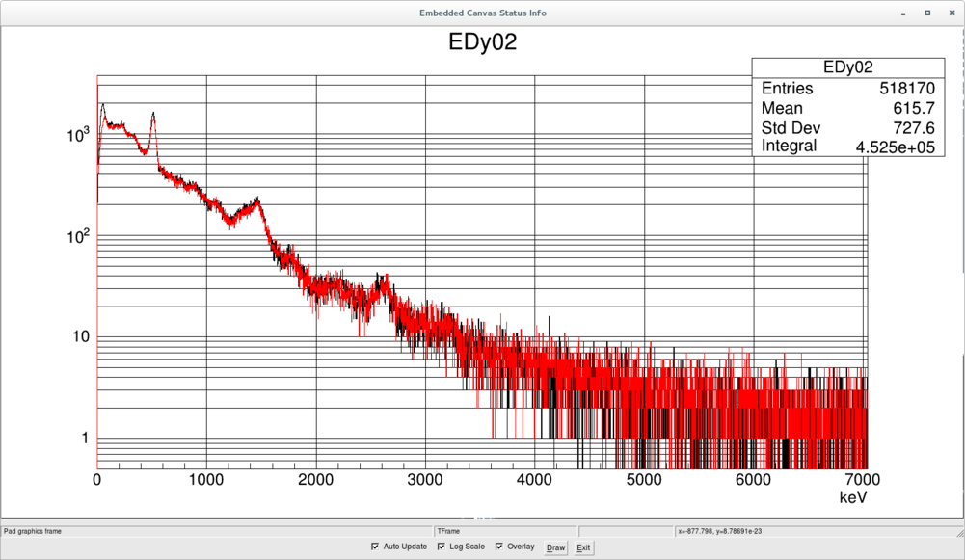
Task: Grab the window resize grip corner
Action: (960, 532)
